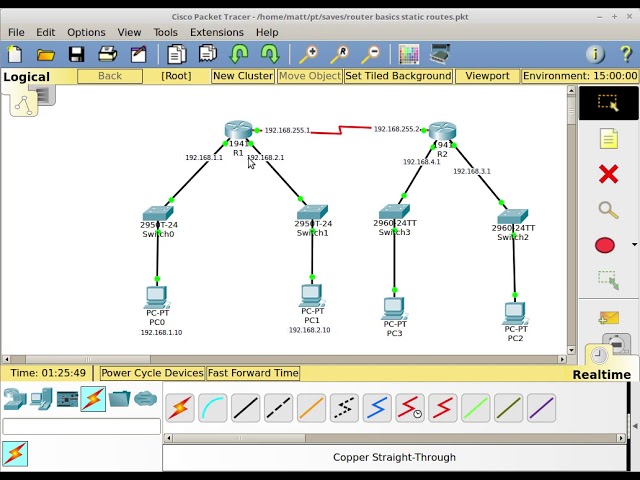Open the Edit menu

(x=45, y=32)
